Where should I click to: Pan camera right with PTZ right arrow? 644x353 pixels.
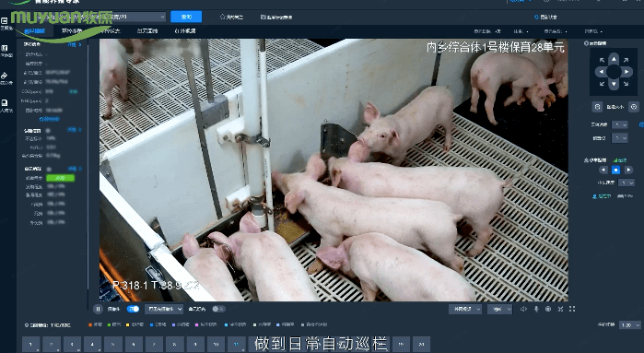(626, 72)
